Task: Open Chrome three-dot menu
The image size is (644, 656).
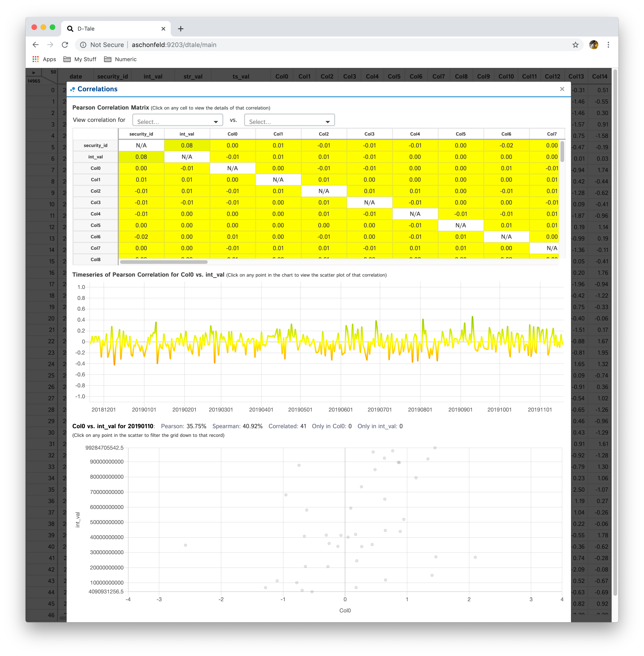Action: pyautogui.click(x=608, y=45)
